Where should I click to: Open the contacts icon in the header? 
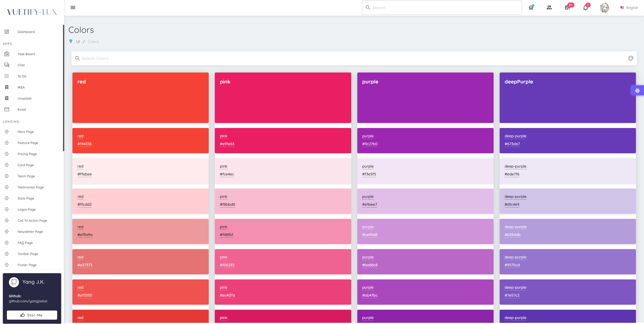pyautogui.click(x=549, y=8)
